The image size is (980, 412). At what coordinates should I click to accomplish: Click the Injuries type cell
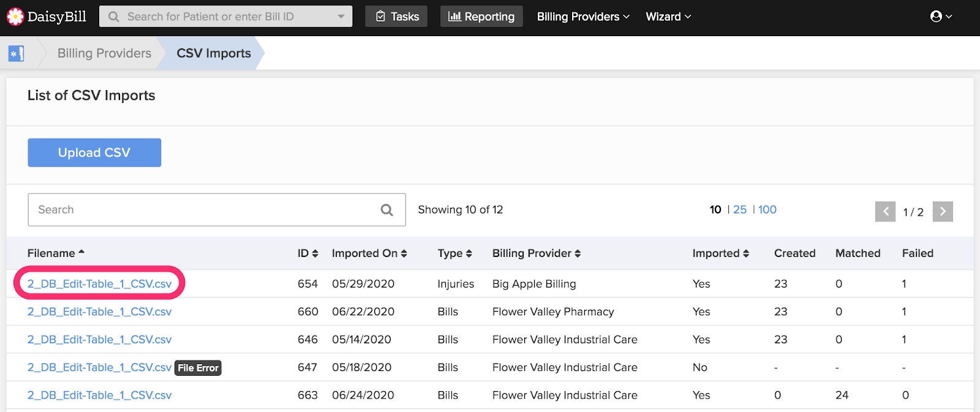coord(456,284)
